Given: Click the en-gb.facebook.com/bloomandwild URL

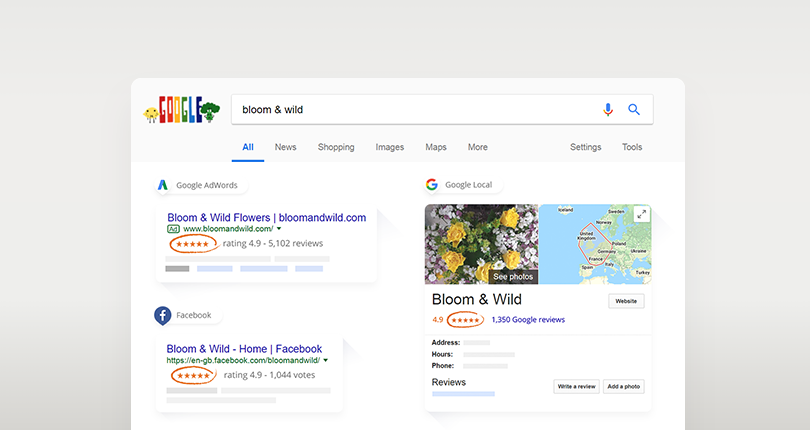Looking at the screenshot, I should pyautogui.click(x=243, y=360).
